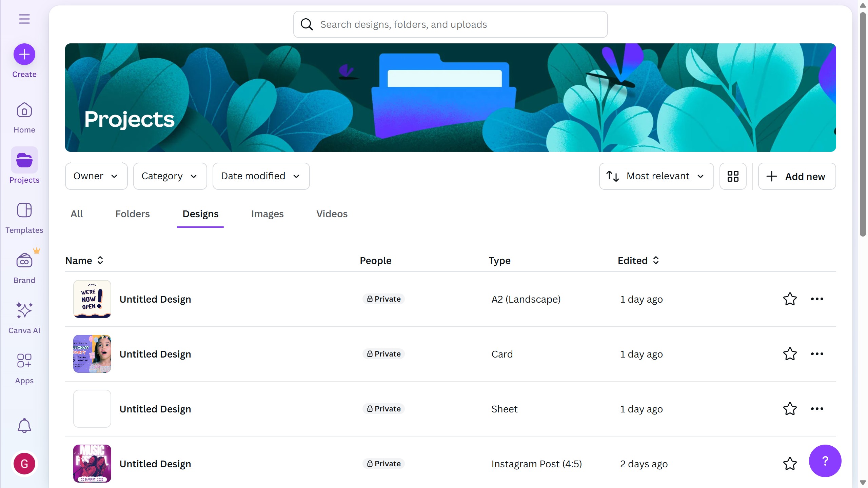Screen dimensions: 868x488
Task: Star the Card design row
Action: (790, 354)
